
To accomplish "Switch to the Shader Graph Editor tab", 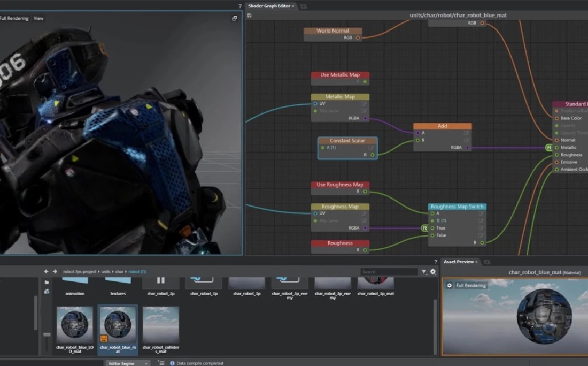I will (x=269, y=6).
